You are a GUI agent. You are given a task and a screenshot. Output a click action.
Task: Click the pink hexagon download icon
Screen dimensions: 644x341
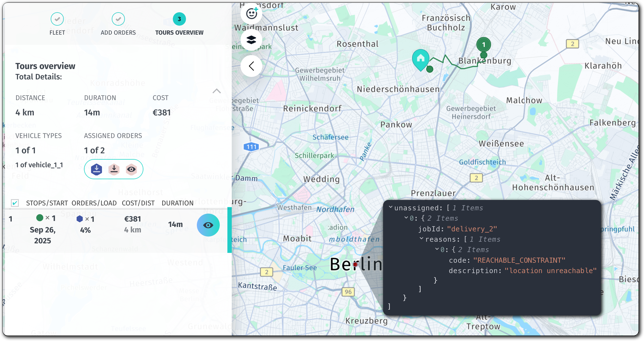(x=114, y=169)
